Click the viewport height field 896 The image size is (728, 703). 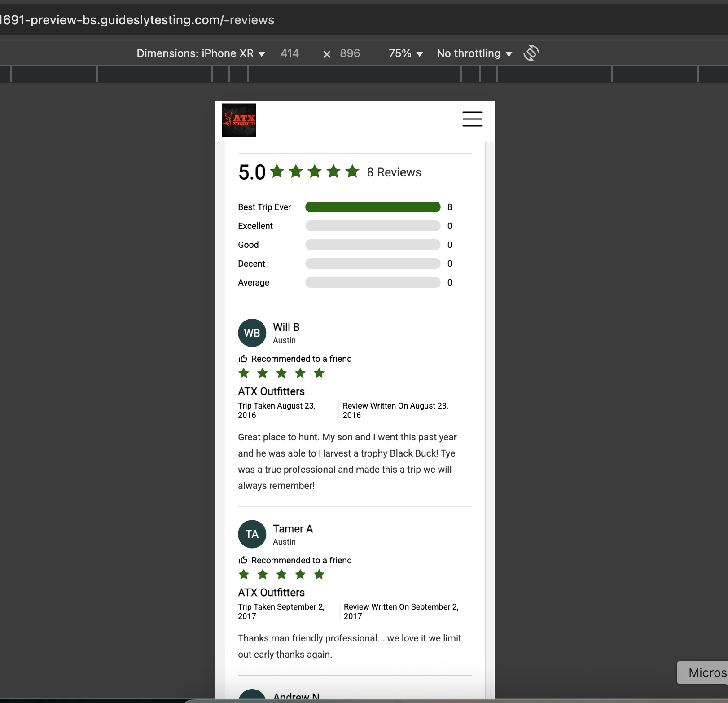pos(350,53)
